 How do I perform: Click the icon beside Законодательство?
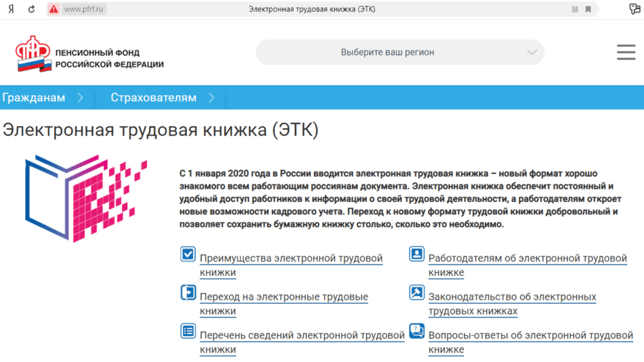coord(416,293)
